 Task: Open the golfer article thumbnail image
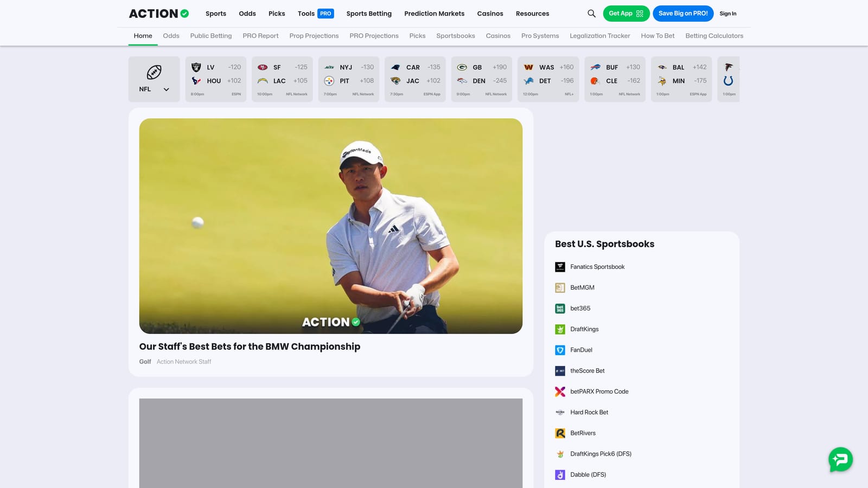pos(331,226)
